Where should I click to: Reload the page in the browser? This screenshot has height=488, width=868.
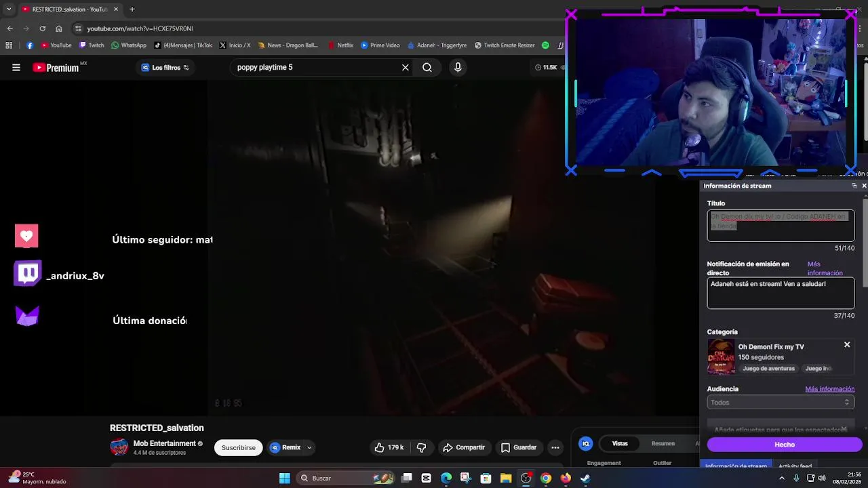tap(42, 28)
